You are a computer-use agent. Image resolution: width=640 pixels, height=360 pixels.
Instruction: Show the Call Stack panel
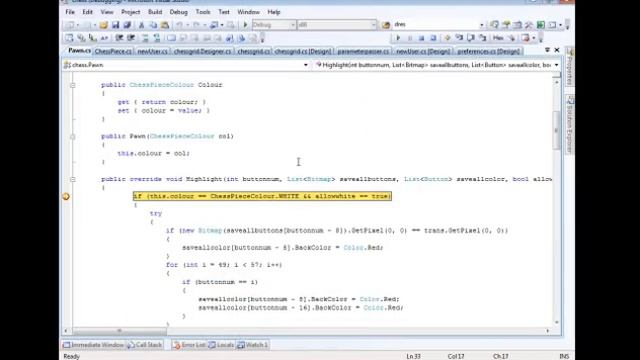(x=144, y=345)
